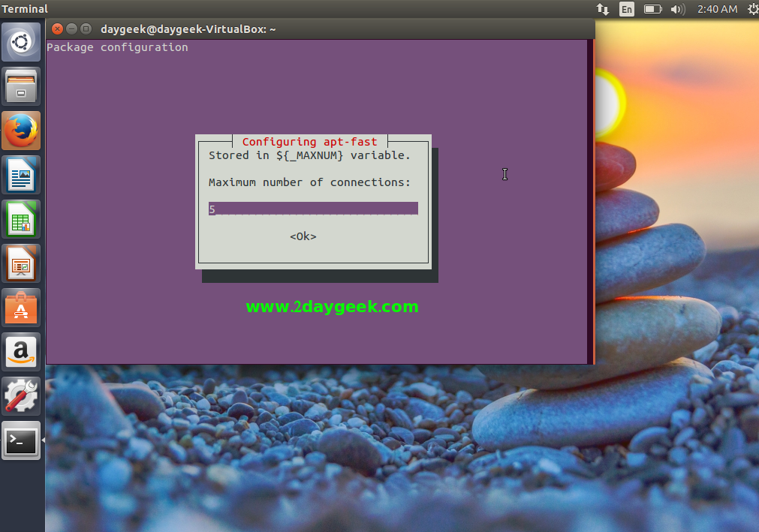
Task: Open LibreOffice Writer from launcher
Action: [x=20, y=175]
